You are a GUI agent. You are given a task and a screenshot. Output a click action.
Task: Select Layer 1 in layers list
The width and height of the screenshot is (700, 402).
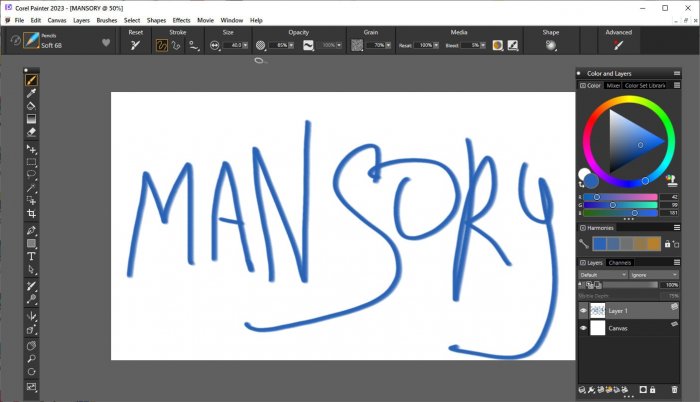tap(629, 310)
